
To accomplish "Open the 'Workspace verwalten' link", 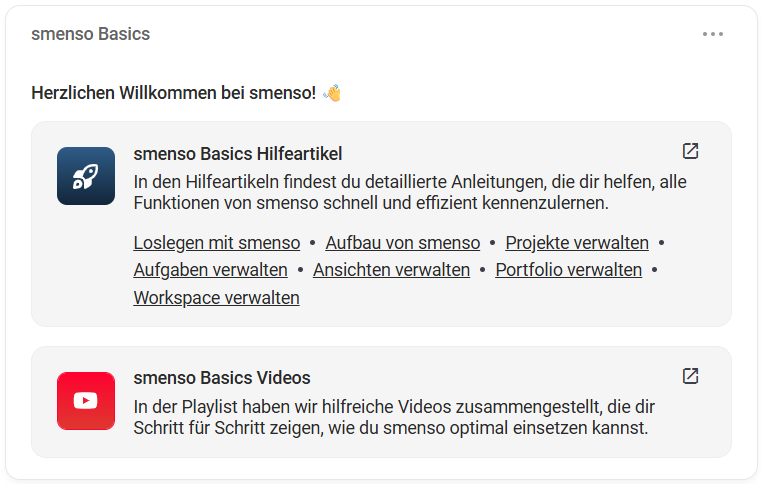I will point(216,298).
